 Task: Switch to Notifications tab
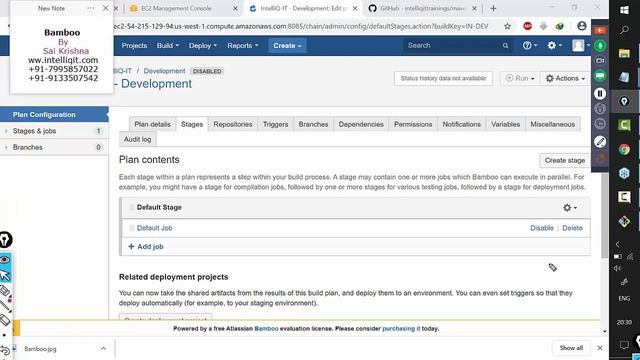[462, 124]
